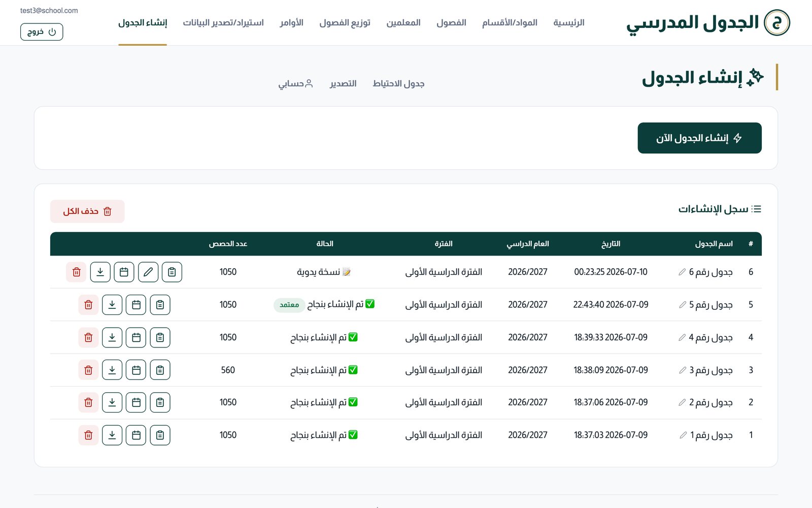Image resolution: width=812 pixels, height=508 pixels.
Task: Delete schedule row جدول رقم 1
Action: pos(88,435)
